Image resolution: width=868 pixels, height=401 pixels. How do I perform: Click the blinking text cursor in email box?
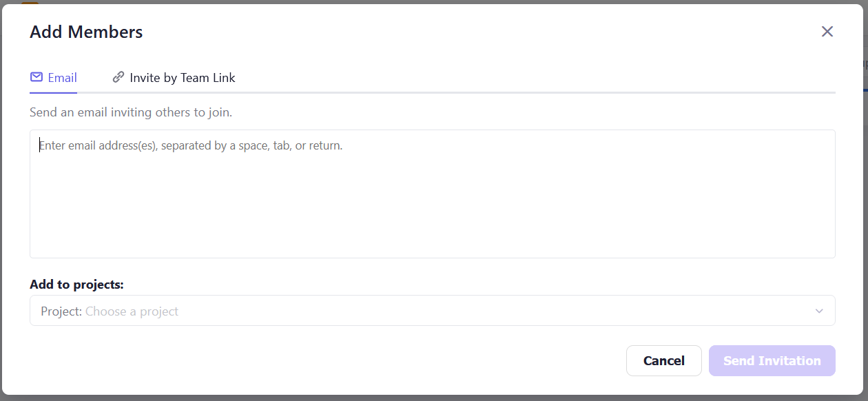(39, 146)
